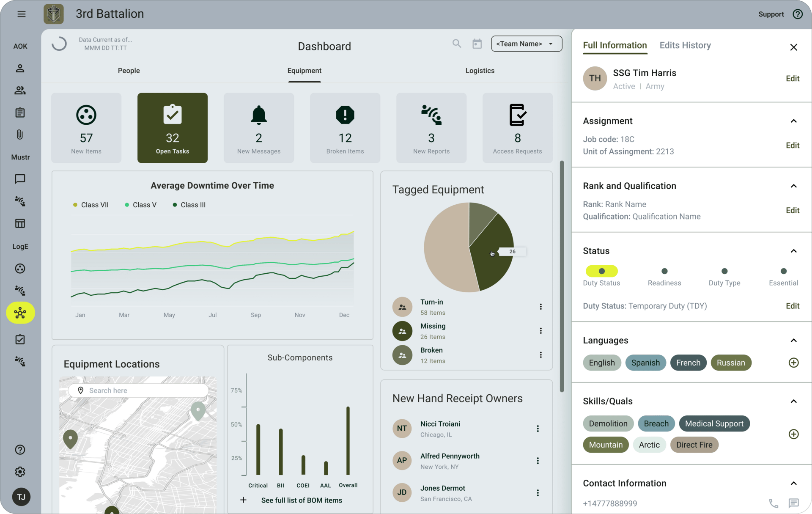Collapse the Skills/Quals section
Image resolution: width=812 pixels, height=514 pixels.
tap(793, 401)
